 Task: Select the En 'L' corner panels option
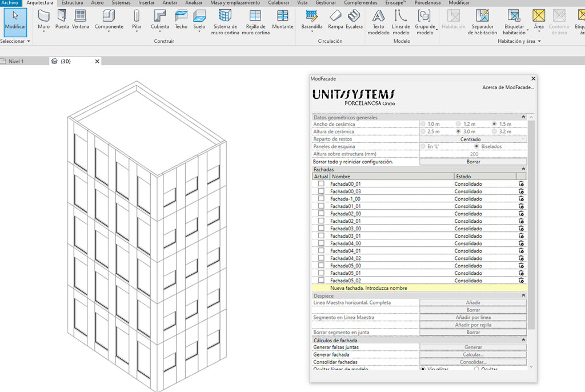[423, 146]
